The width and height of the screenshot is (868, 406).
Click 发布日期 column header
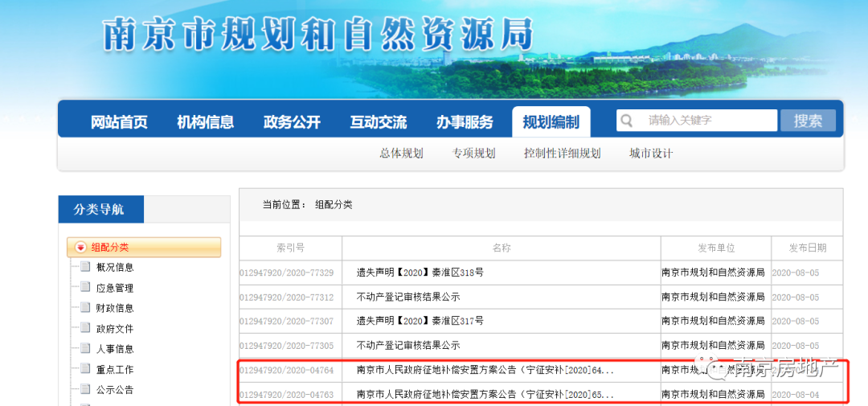(807, 248)
